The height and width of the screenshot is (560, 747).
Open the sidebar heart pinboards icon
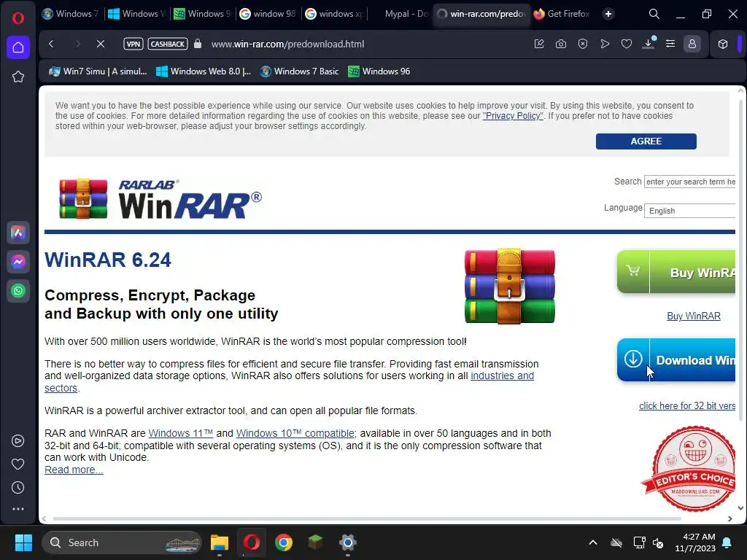coord(18,464)
